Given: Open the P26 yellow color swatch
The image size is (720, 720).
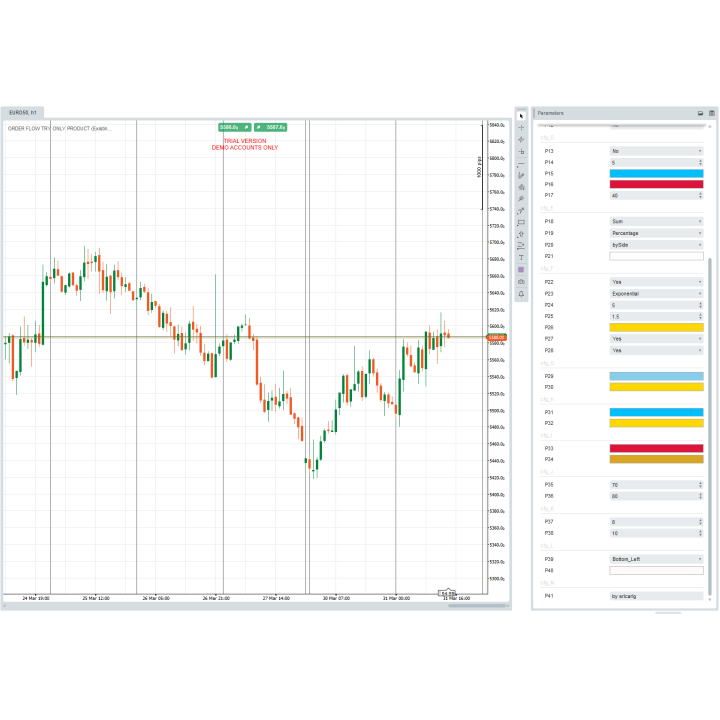Looking at the screenshot, I should 657,327.
